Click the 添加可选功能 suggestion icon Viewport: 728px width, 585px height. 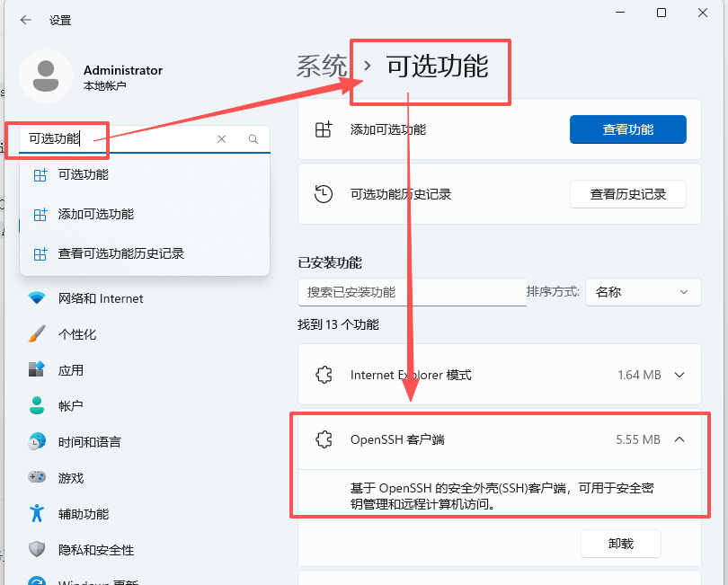tap(40, 215)
